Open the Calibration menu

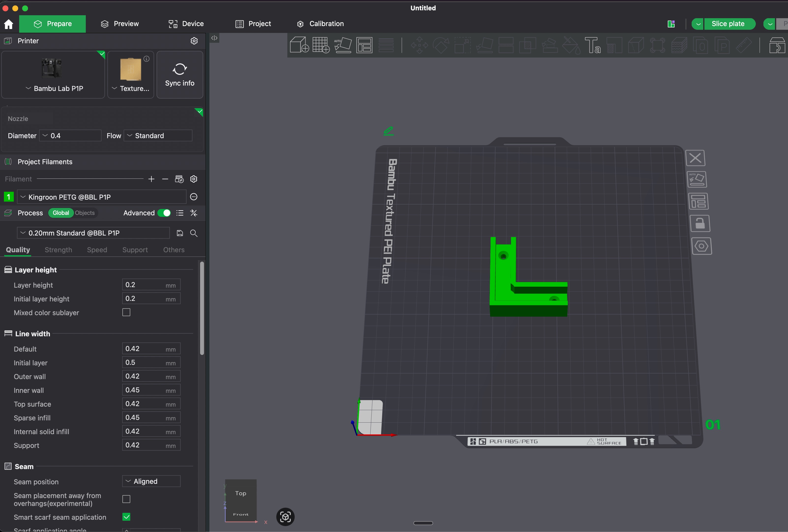pyautogui.click(x=320, y=24)
